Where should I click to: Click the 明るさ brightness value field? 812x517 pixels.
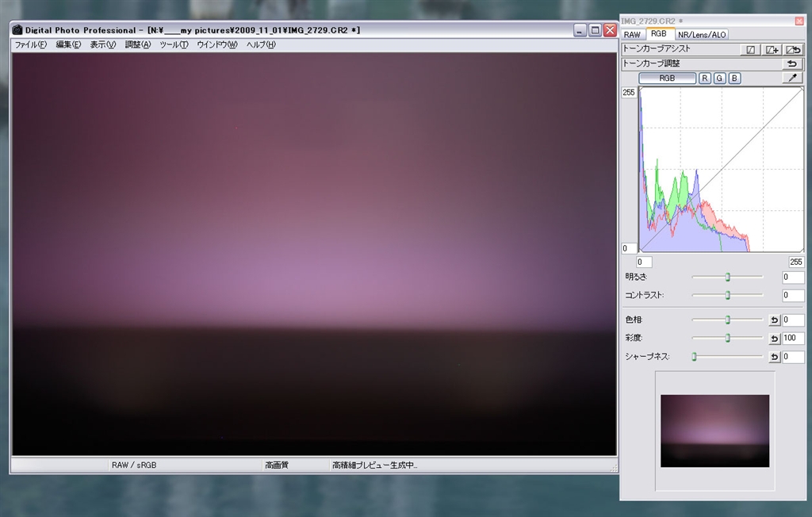pos(793,278)
